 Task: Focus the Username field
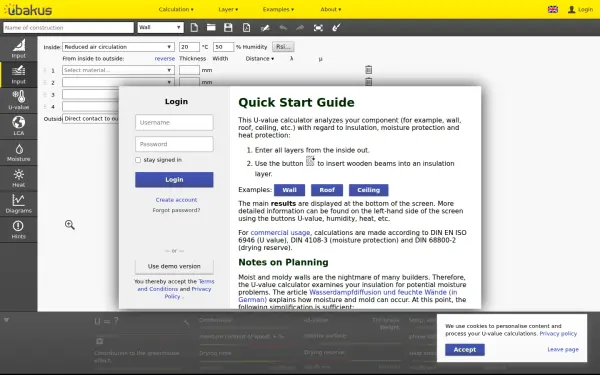coord(174,122)
